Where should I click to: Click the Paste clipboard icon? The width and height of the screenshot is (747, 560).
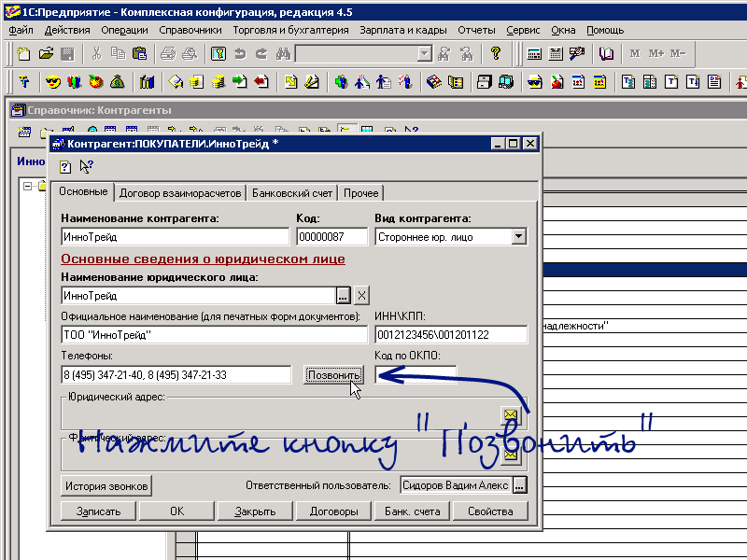(139, 54)
